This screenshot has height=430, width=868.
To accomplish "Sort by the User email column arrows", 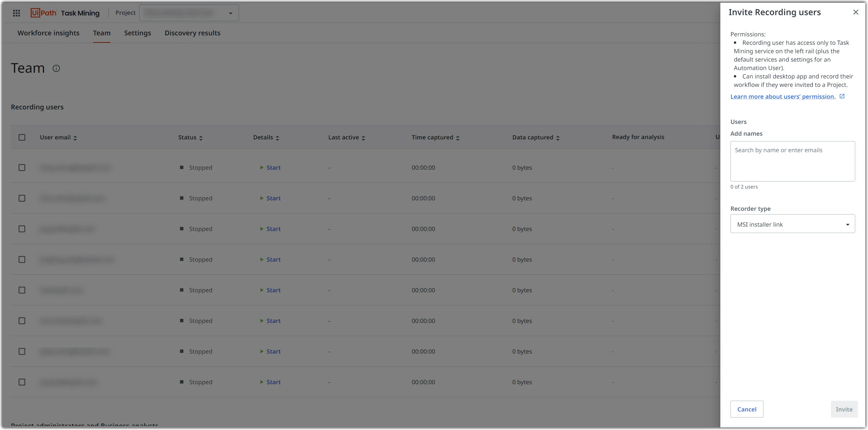I will [x=75, y=138].
